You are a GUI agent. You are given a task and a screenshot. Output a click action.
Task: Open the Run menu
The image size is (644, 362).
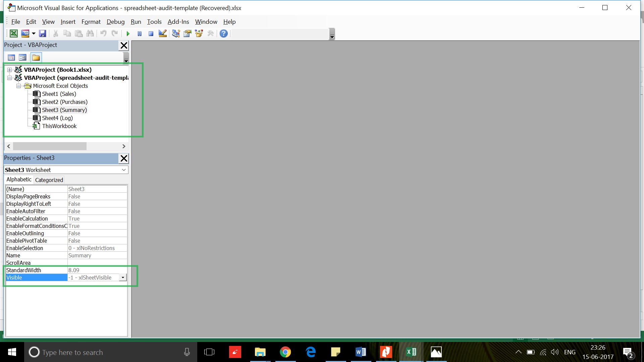136,22
